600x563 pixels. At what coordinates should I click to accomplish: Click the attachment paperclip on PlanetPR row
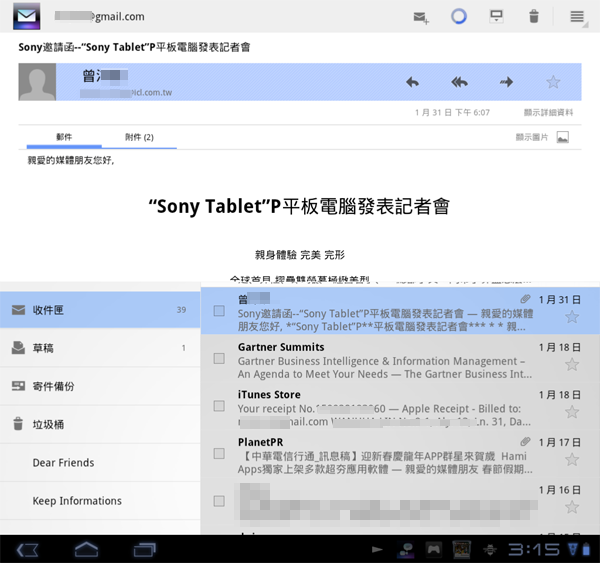[x=525, y=442]
